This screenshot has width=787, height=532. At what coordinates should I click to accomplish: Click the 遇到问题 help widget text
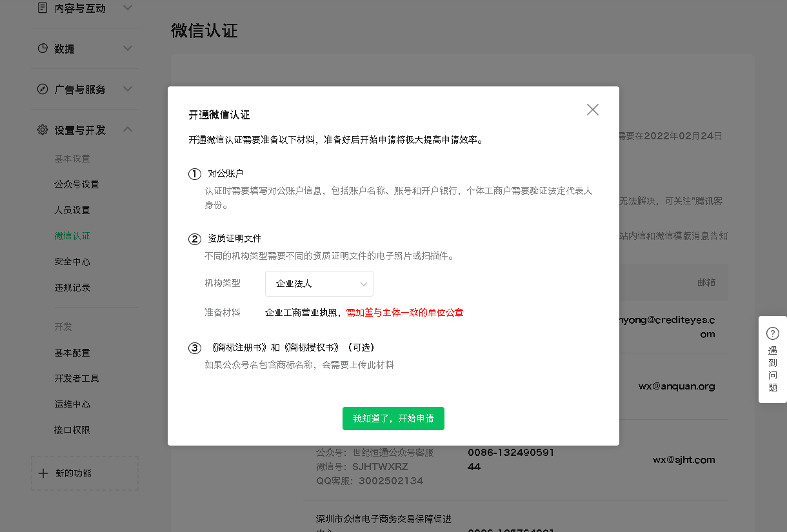[772, 369]
